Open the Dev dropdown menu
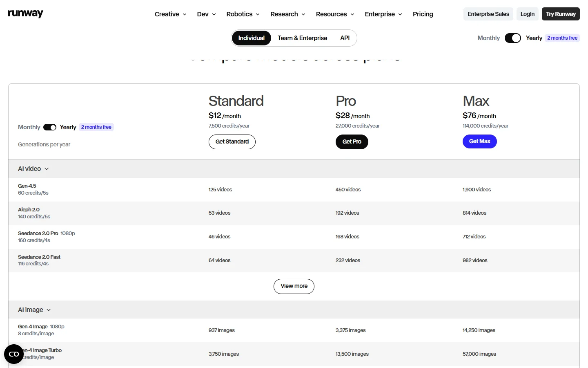 pos(206,14)
